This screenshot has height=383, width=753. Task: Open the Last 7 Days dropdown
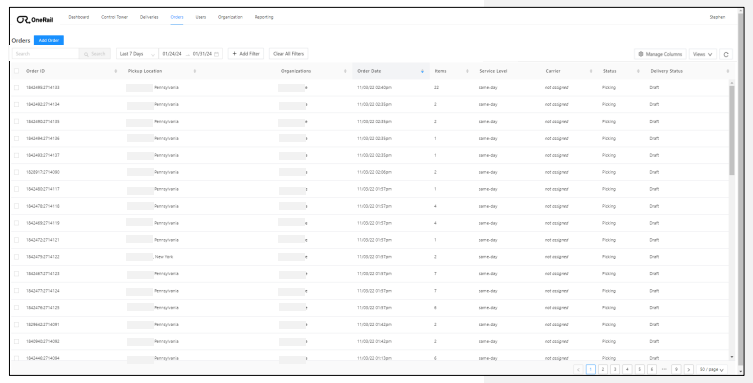point(137,54)
